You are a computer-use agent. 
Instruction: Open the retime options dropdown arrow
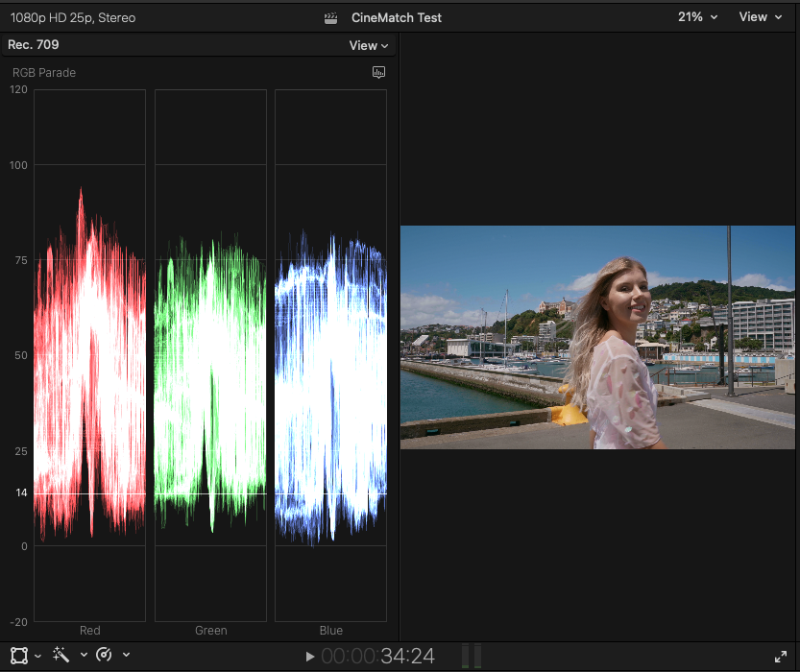[126, 656]
